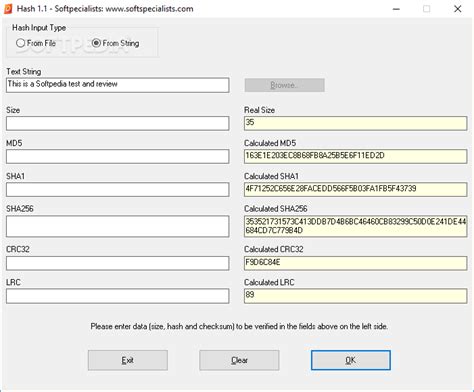Viewport: 474px width, 392px height.
Task: Click the Exit button
Action: (x=128, y=360)
